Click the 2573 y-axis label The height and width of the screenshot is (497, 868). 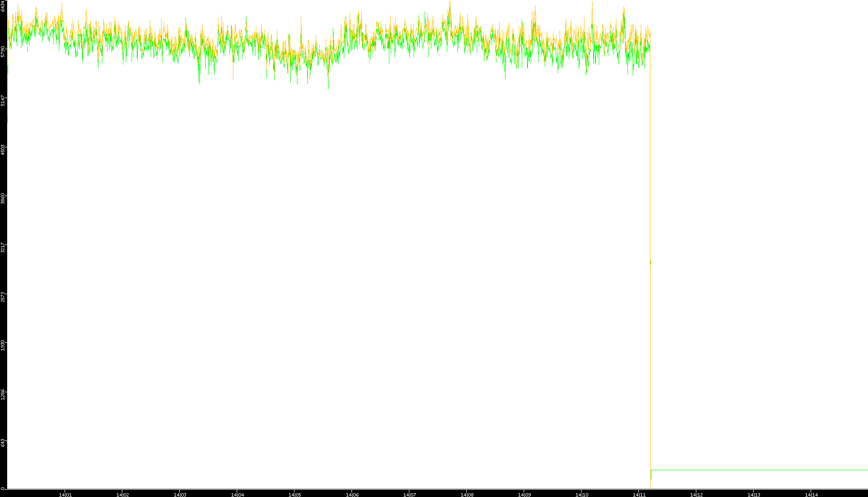3,297
